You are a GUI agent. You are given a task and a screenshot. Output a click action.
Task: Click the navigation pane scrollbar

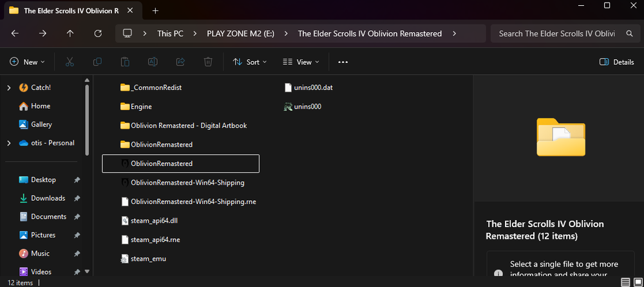pyautogui.click(x=87, y=119)
